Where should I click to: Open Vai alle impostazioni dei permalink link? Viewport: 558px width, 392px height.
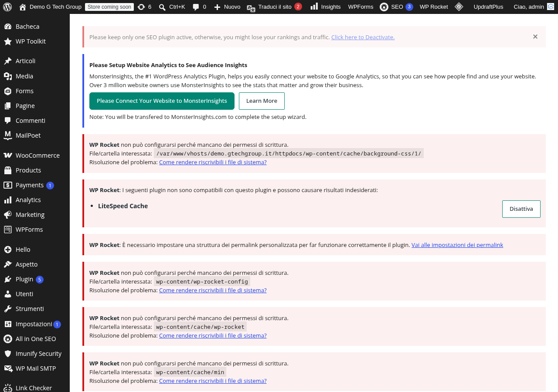tap(457, 245)
